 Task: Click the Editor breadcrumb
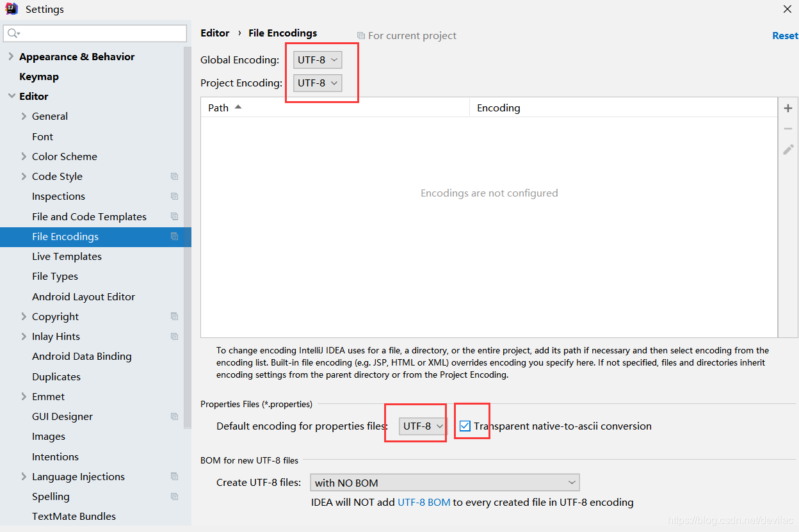214,33
